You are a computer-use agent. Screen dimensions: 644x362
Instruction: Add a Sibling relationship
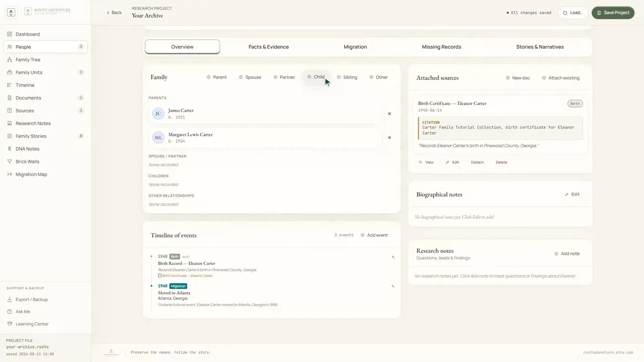click(x=347, y=77)
